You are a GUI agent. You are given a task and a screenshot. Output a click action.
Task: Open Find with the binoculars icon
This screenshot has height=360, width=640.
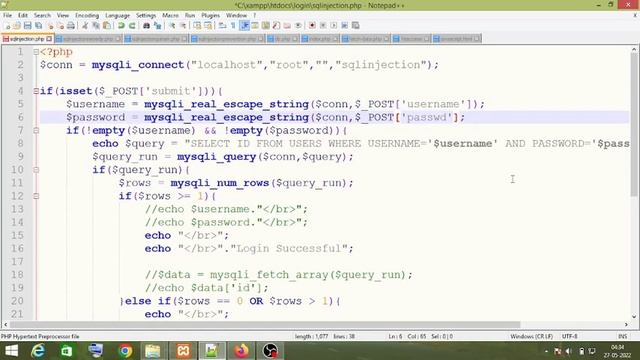[x=146, y=26]
